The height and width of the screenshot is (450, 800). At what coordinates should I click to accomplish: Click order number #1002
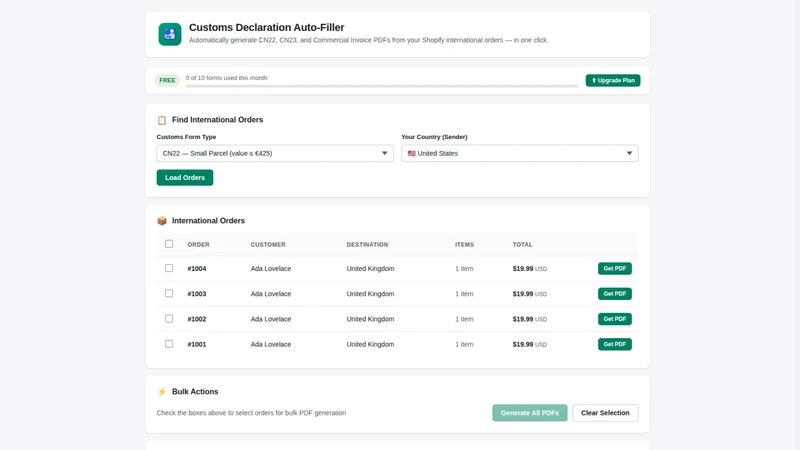[x=197, y=319]
